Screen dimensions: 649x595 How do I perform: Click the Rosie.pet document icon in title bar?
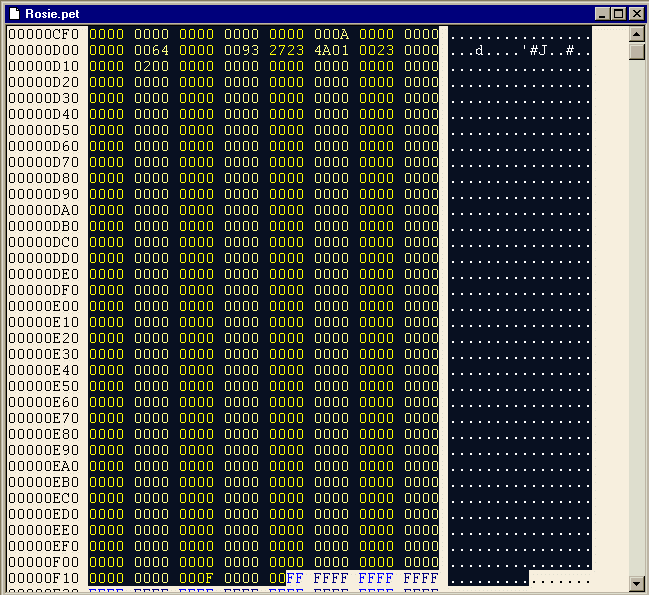14,14
